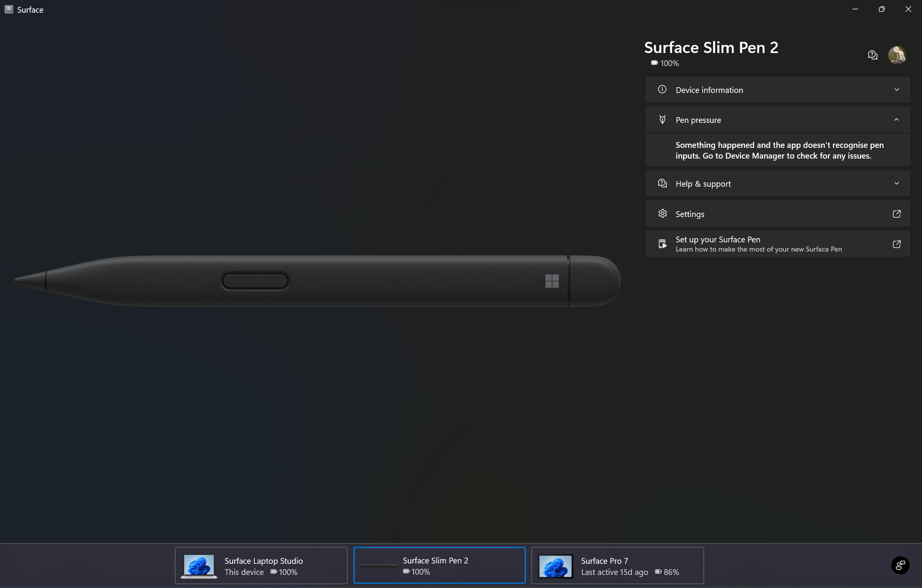
Task: Collapse the Pen pressure section chevron
Action: point(896,119)
